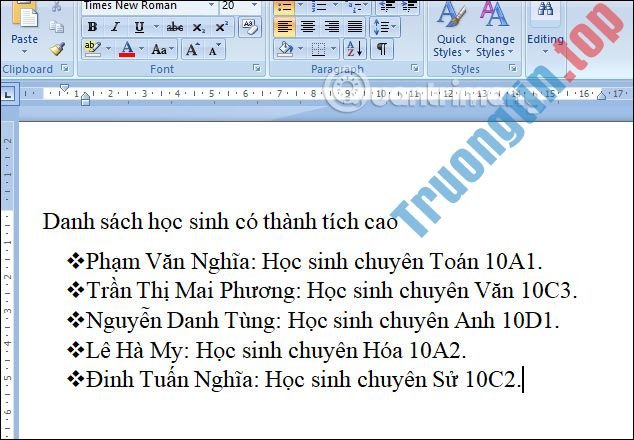The height and width of the screenshot is (440, 634).
Task: Expand the font color dropdown arrow
Action: (141, 49)
